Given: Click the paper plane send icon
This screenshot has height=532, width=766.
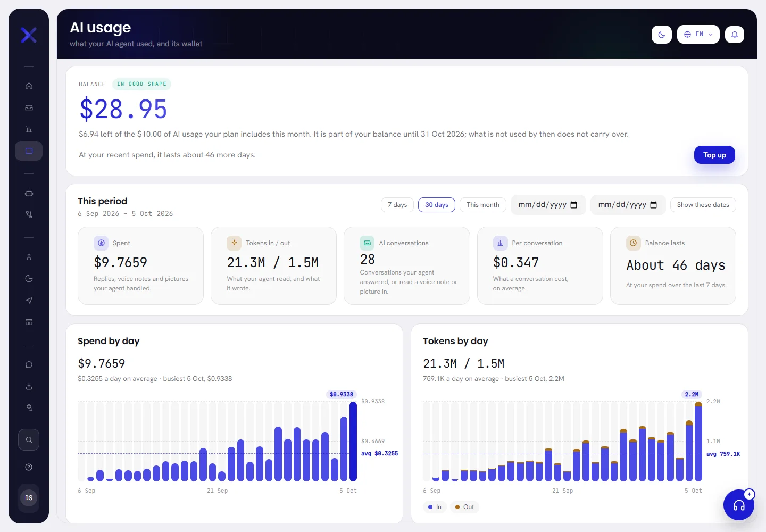Looking at the screenshot, I should point(29,301).
